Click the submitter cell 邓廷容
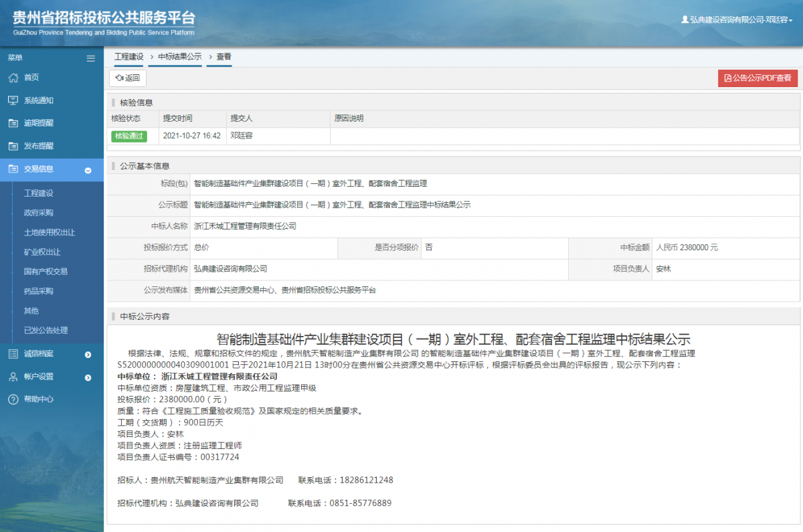 (x=242, y=136)
